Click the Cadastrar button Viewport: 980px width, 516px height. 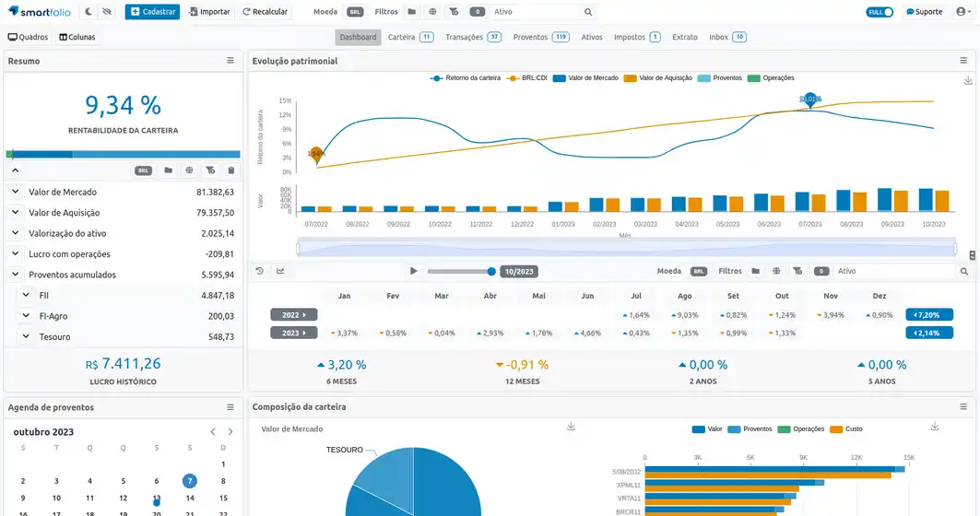152,12
